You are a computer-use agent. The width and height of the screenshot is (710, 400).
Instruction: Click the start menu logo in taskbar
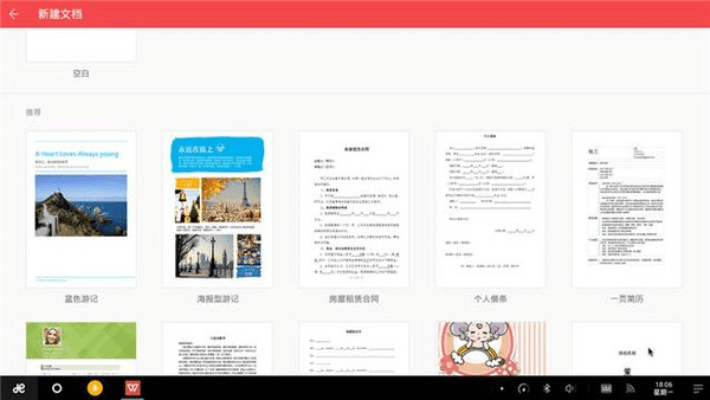point(18,387)
